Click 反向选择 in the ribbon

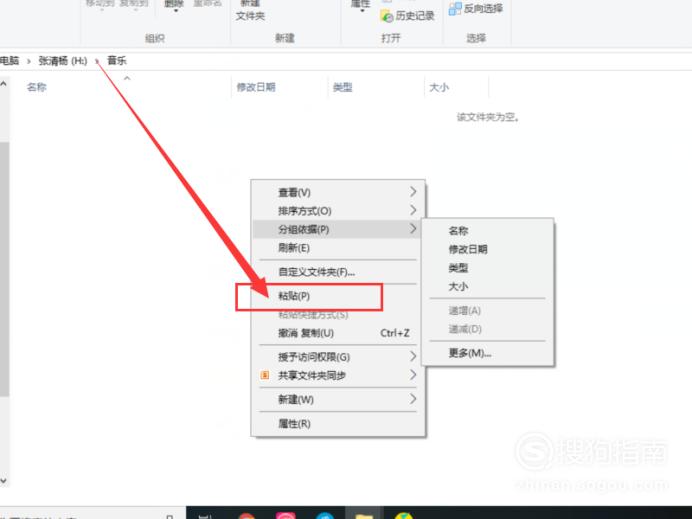pyautogui.click(x=483, y=8)
